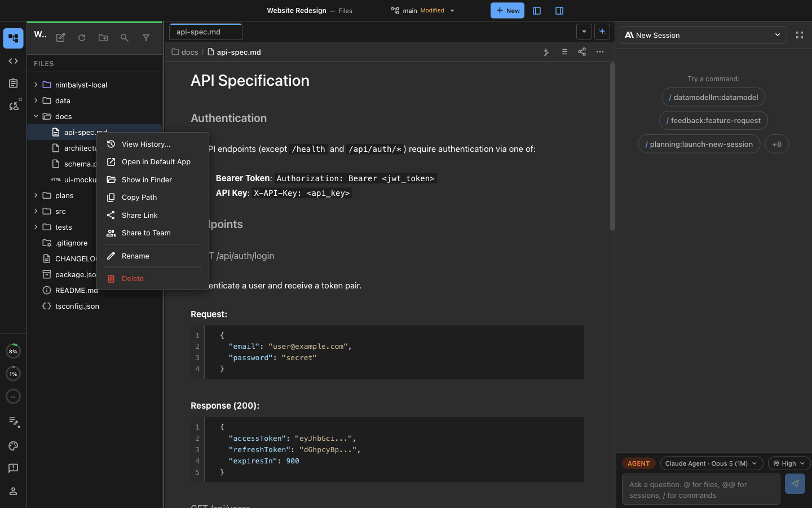Toggle the left sidebar panel
This screenshot has height=508, width=812.
537,11
